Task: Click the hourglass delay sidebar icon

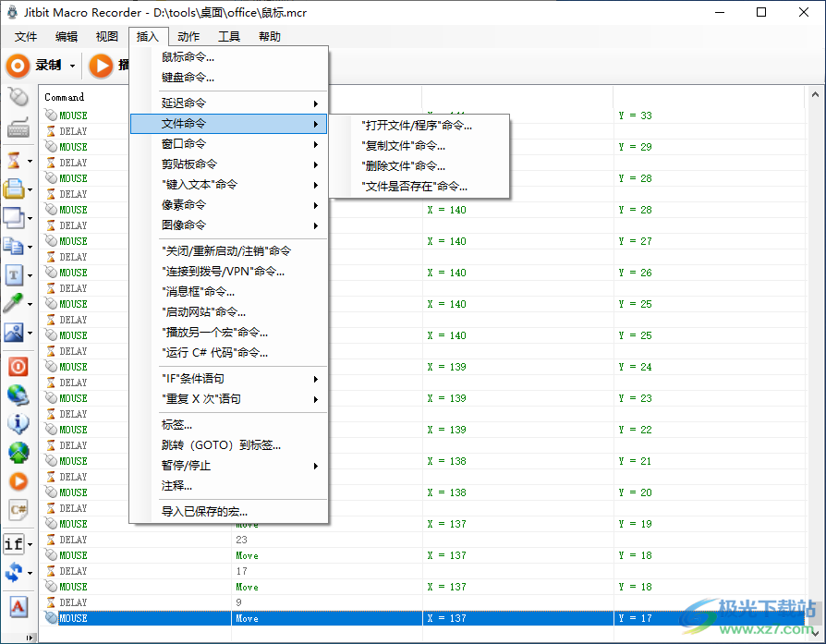Action: coord(14,160)
